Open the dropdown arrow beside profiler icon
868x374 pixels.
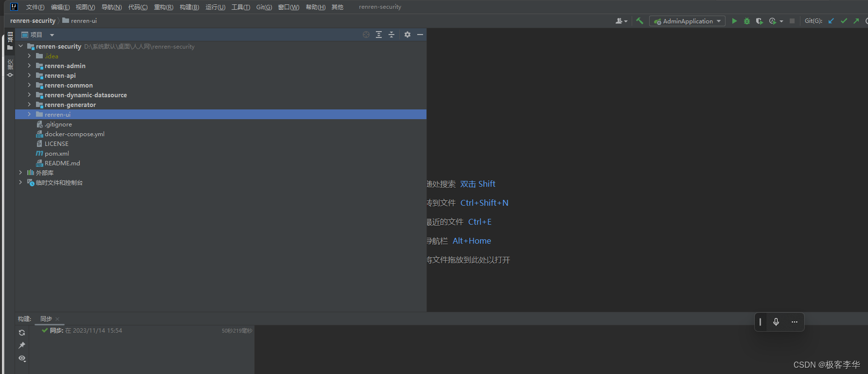click(781, 21)
